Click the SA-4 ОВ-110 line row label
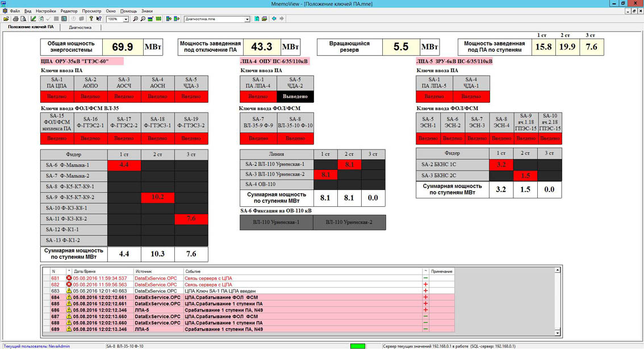Image resolution: width=644 pixels, height=349 pixels. [277, 185]
